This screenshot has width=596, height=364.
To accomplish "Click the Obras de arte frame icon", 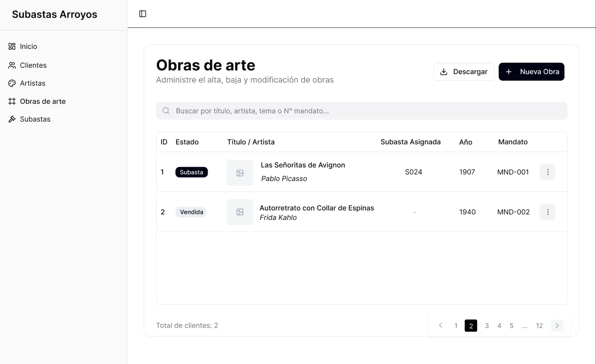I will tap(12, 101).
